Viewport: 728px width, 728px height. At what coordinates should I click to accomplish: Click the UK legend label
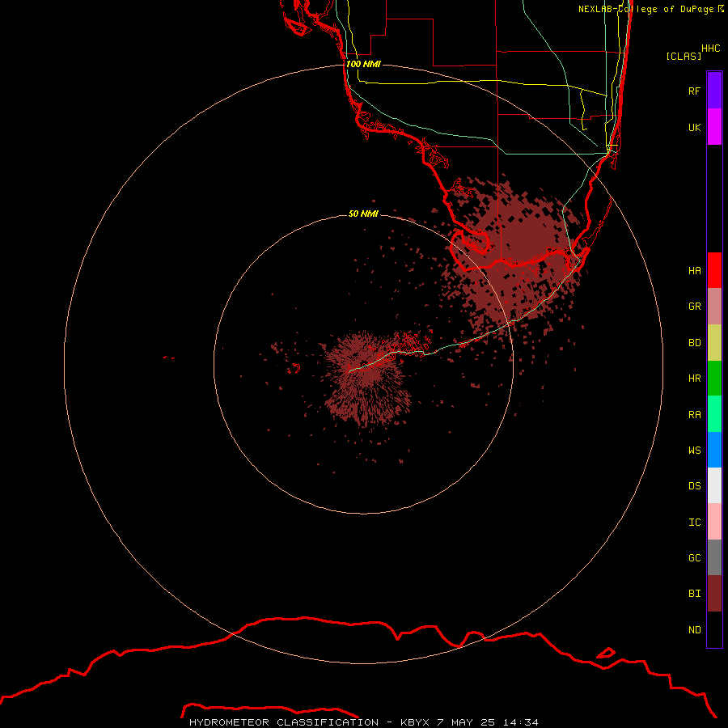coord(694,127)
